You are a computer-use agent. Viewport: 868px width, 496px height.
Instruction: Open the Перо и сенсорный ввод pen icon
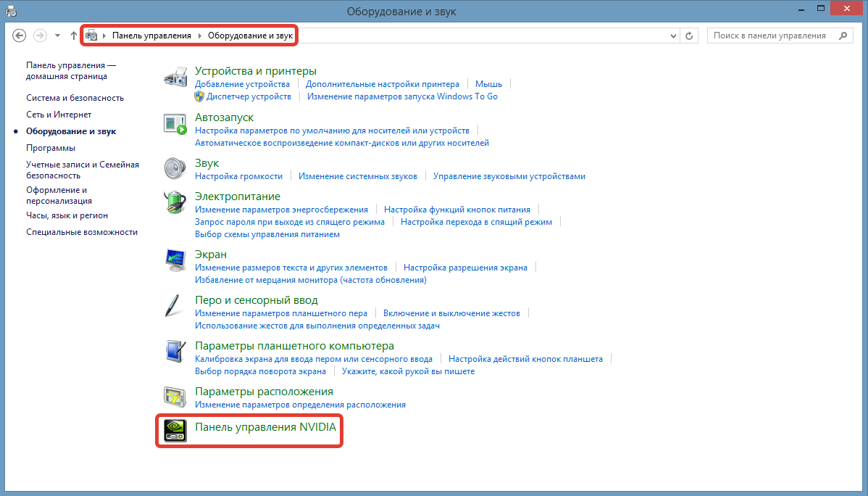point(174,306)
